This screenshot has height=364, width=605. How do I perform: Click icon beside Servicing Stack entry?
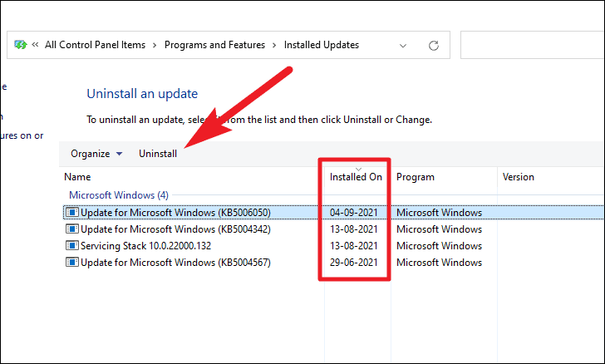(71, 245)
